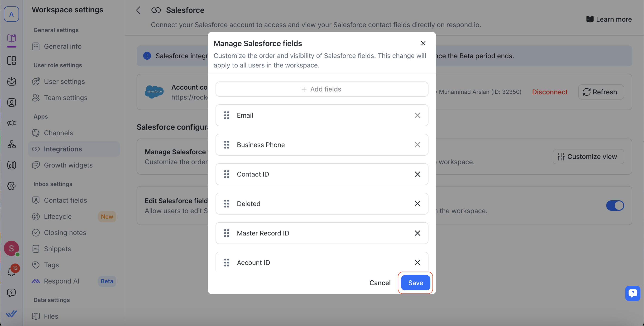Open Contact fields settings
This screenshot has width=644, height=326.
click(x=65, y=200)
